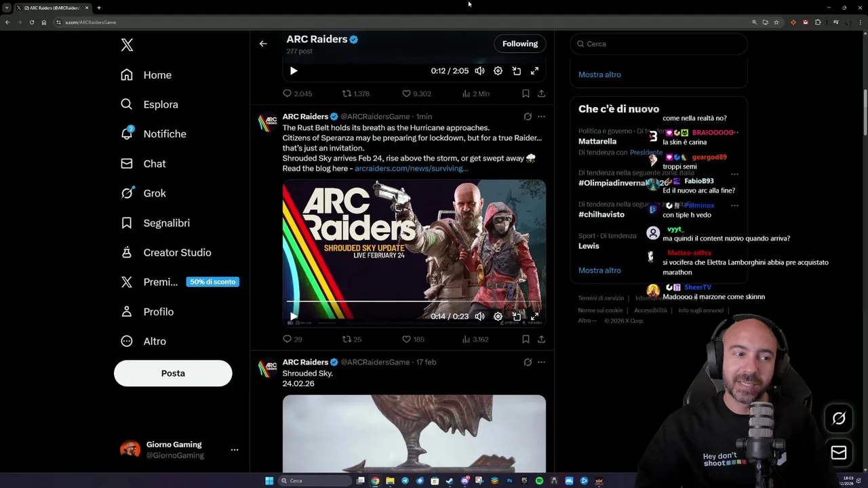This screenshot has height=488, width=868.
Task: Open Home from the sidebar
Action: [146, 75]
